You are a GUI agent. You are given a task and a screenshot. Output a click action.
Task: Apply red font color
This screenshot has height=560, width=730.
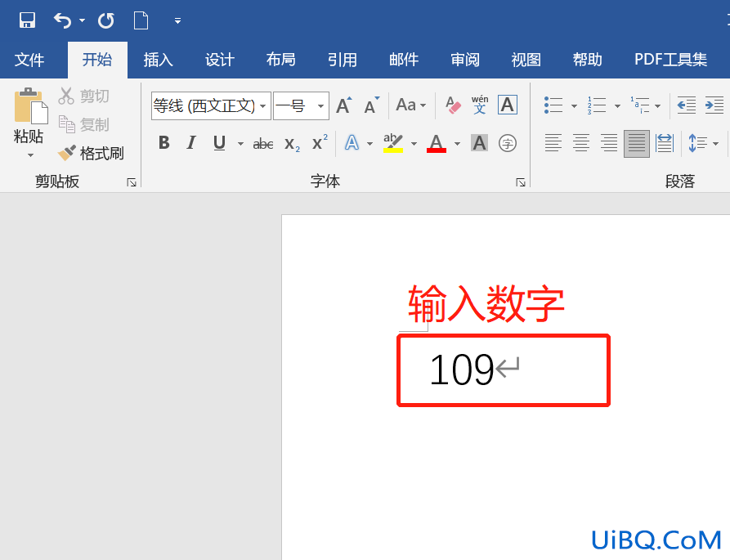pos(437,143)
